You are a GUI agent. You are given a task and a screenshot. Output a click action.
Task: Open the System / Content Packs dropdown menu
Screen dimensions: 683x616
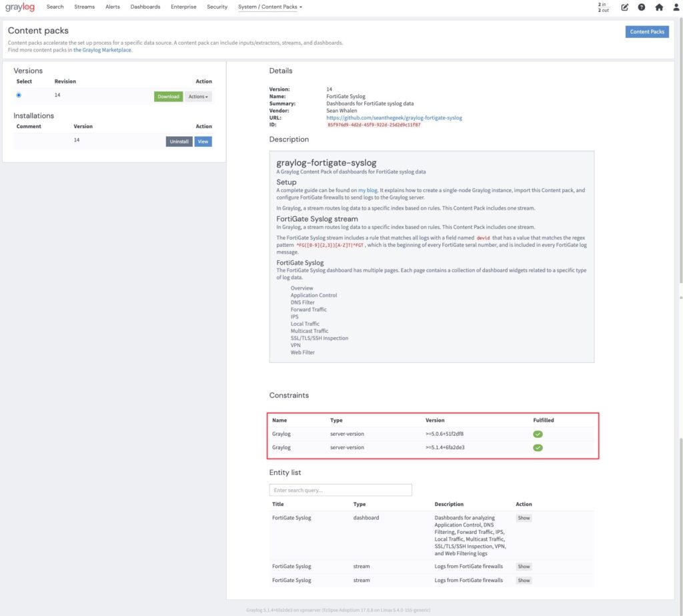(269, 7)
